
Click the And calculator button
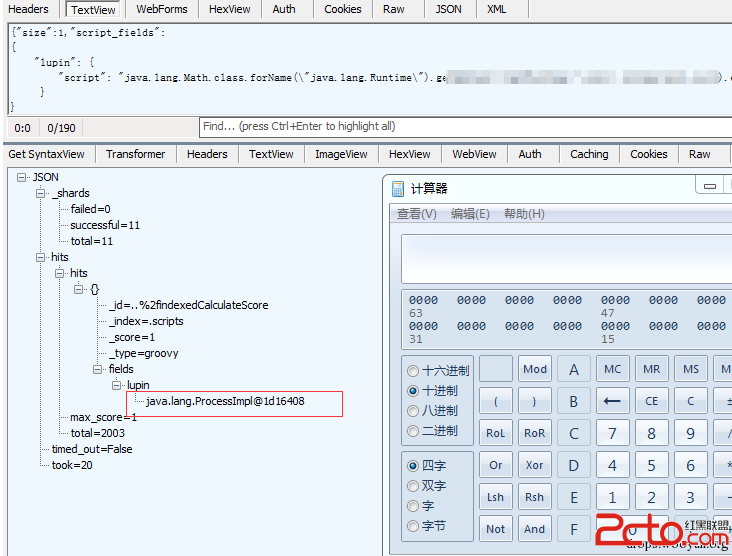tap(535, 529)
